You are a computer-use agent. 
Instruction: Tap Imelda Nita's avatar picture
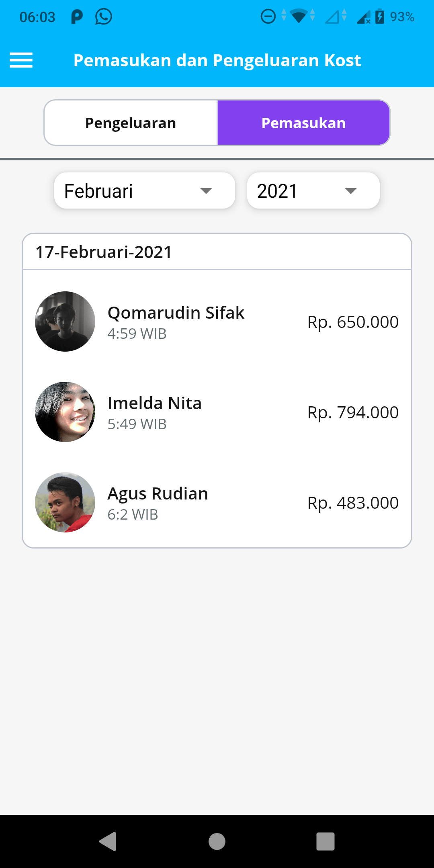click(65, 412)
